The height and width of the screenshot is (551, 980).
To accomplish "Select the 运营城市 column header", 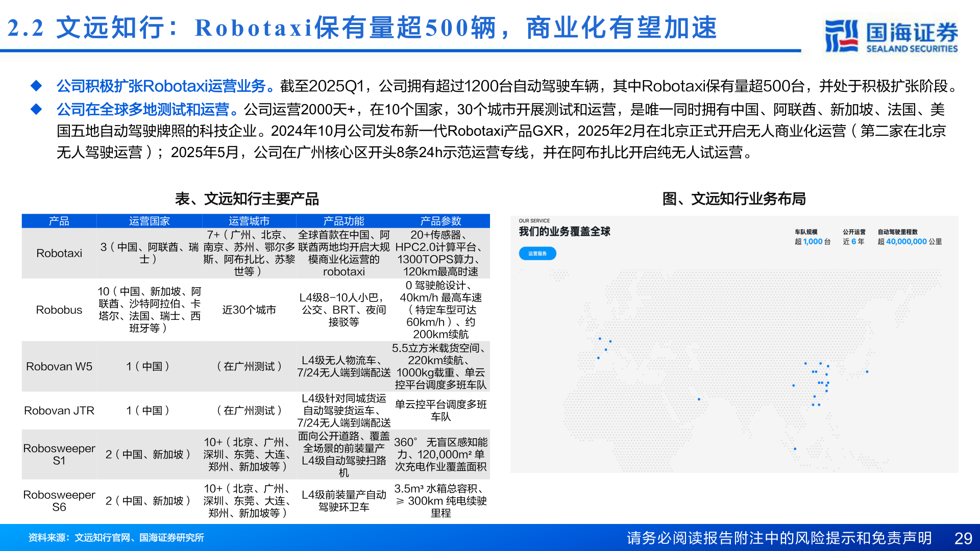I will (249, 221).
